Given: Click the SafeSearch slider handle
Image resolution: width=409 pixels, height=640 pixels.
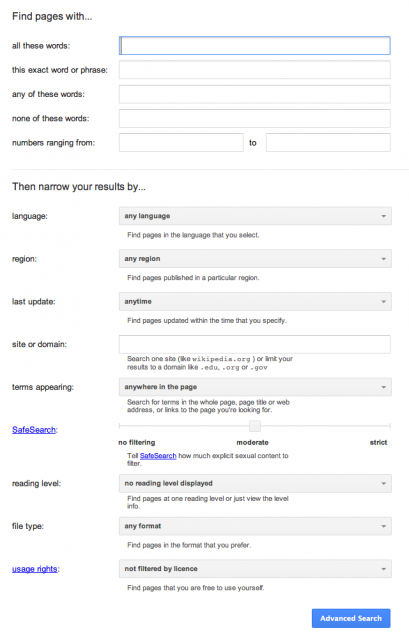Looking at the screenshot, I should [255, 426].
